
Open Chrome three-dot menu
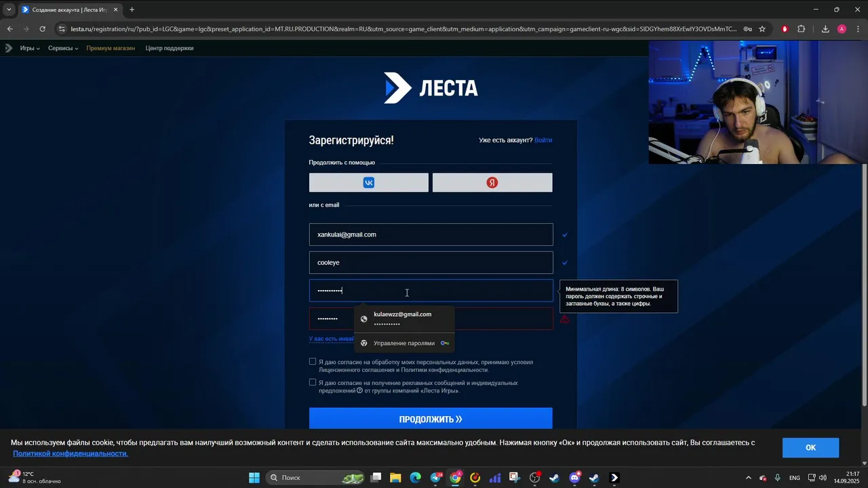858,29
